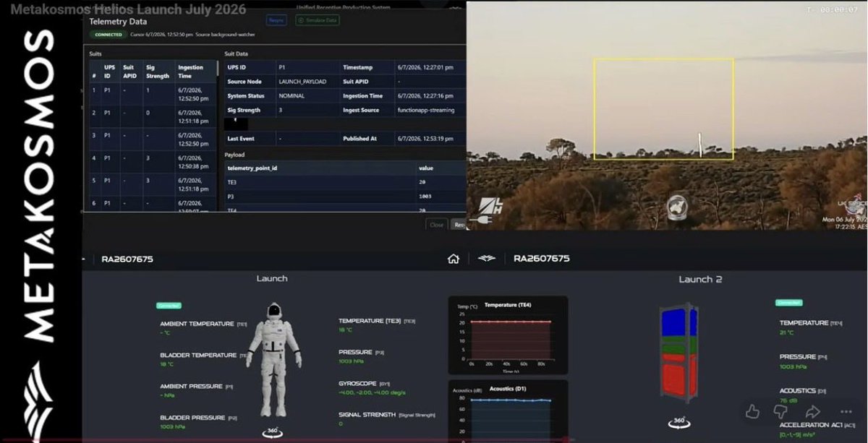Click the Simulate Data button
The height and width of the screenshot is (443, 868).
tap(318, 20)
